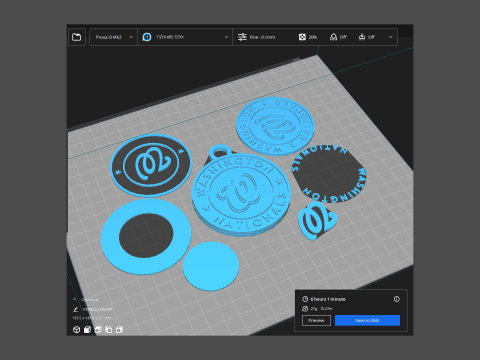Edit job name with pencil icon
The image size is (480, 360).
pyautogui.click(x=75, y=309)
